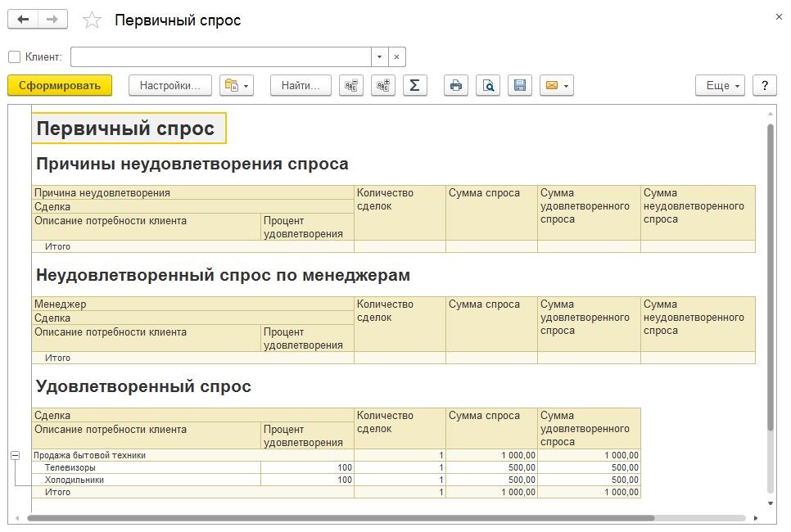Select the Причины неудовлетворения спроса heading
This screenshot has width=791, height=532.
(x=192, y=164)
